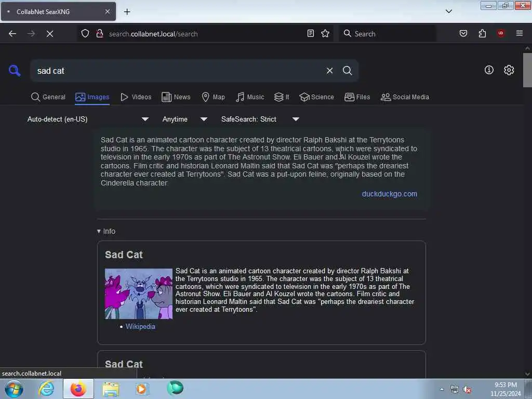Click the address bar URL

click(153, 34)
